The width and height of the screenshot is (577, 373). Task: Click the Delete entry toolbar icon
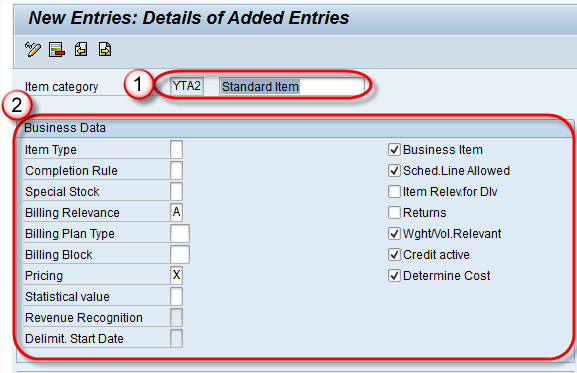pos(57,49)
